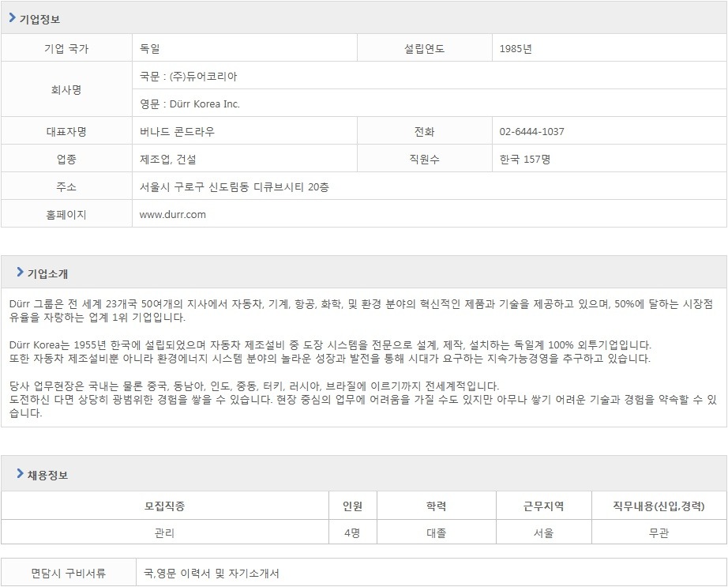
Task: Select the education cell 대졸
Action: tap(437, 532)
